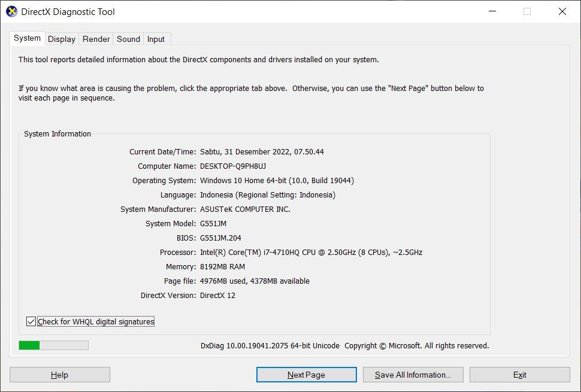This screenshot has width=581, height=392.
Task: Click the window title 'DirectX Diagnostic Tool'
Action: tap(68, 12)
